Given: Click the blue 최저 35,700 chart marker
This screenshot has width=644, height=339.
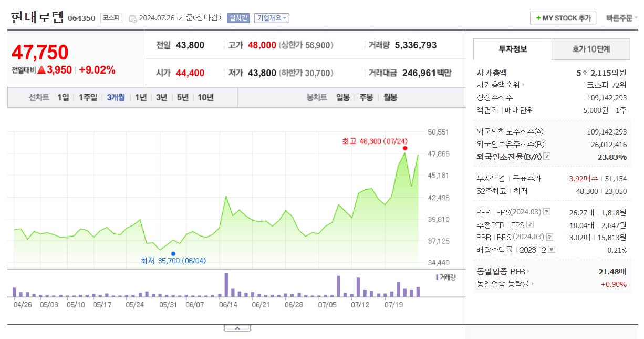Looking at the screenshot, I should point(173,254).
